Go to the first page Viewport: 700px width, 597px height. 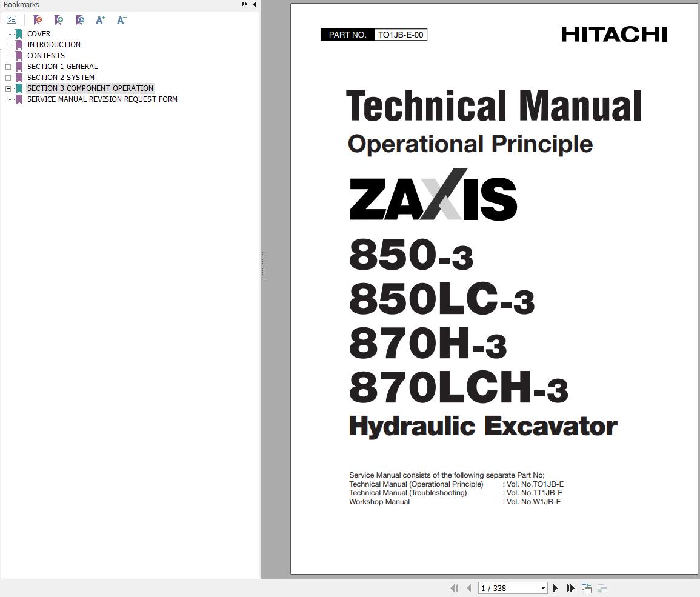[x=454, y=588]
